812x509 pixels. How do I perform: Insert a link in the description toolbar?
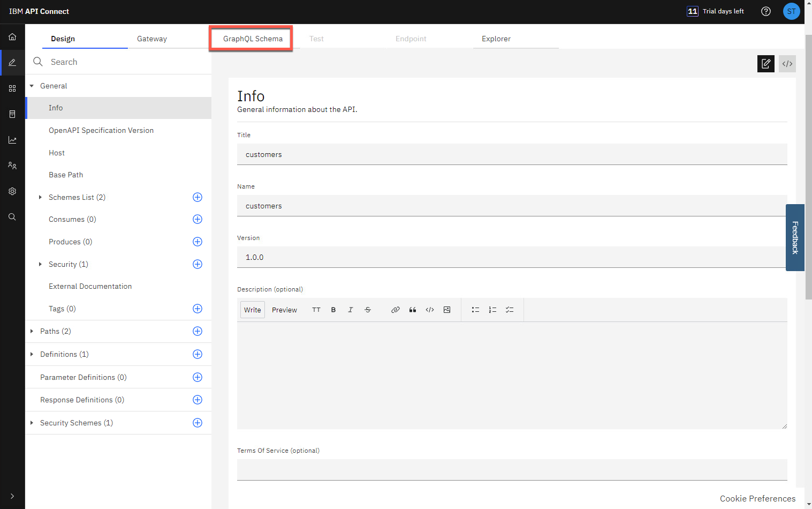point(395,310)
